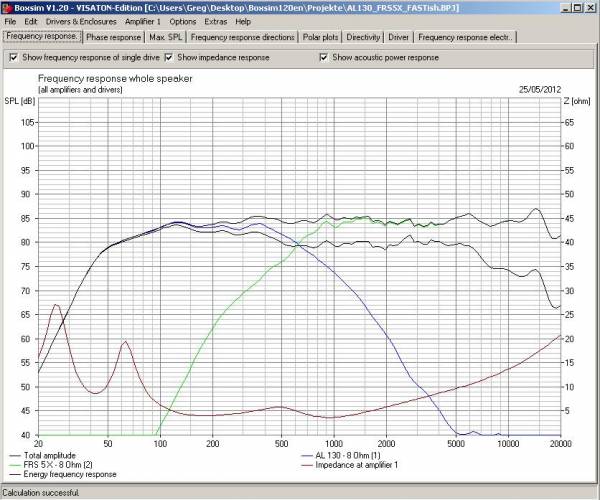Switch to the Polar plots tab
Screen dimensions: 600x500
click(320, 37)
